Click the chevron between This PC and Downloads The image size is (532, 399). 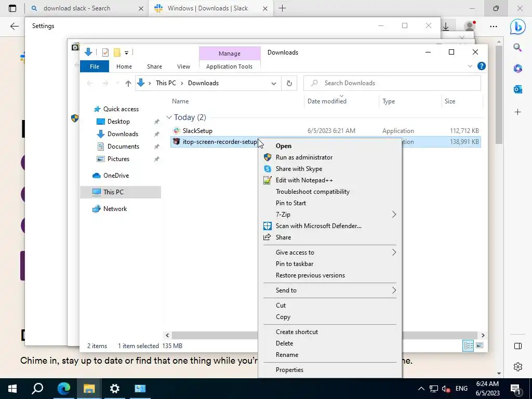click(182, 83)
